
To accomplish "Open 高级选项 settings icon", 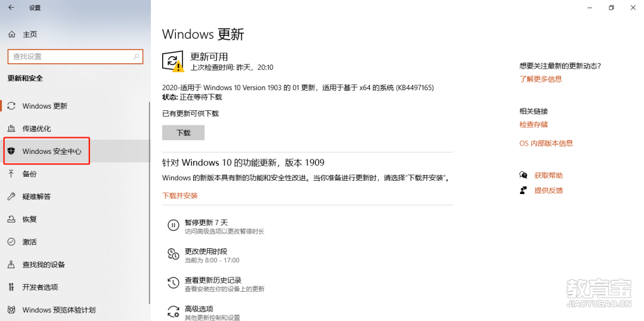I will click(x=174, y=311).
